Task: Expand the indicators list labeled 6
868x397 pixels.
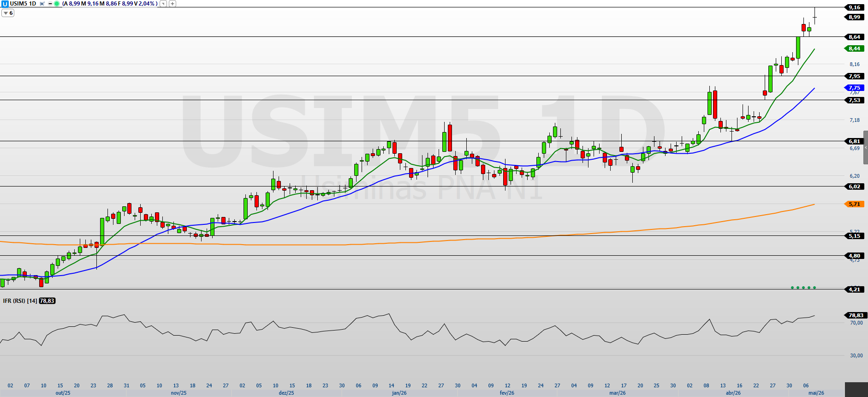Action: point(8,13)
